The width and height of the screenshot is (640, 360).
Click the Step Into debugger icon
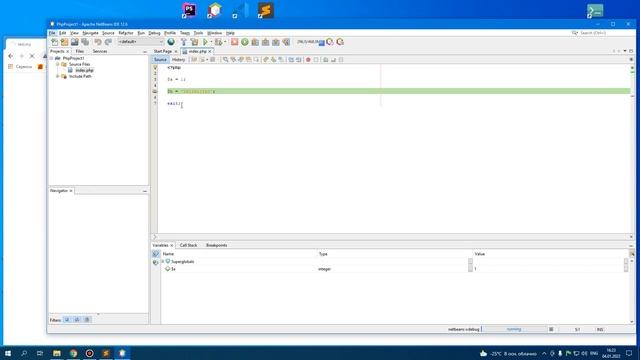pyautogui.click(x=265, y=42)
